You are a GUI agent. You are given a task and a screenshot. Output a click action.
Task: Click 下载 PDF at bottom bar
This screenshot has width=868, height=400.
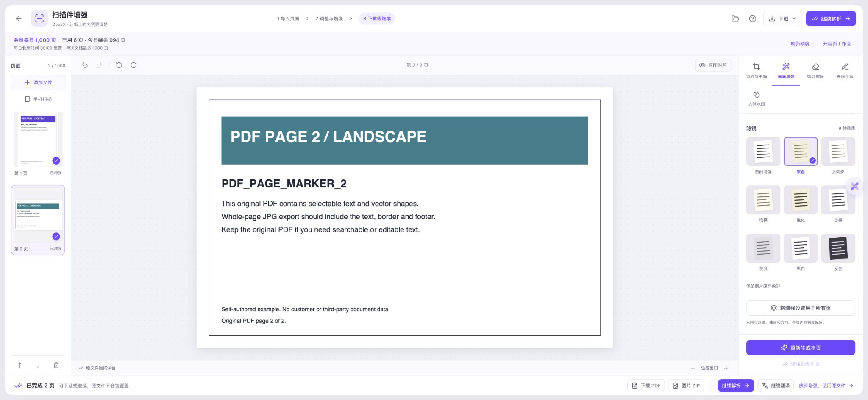coord(646,386)
